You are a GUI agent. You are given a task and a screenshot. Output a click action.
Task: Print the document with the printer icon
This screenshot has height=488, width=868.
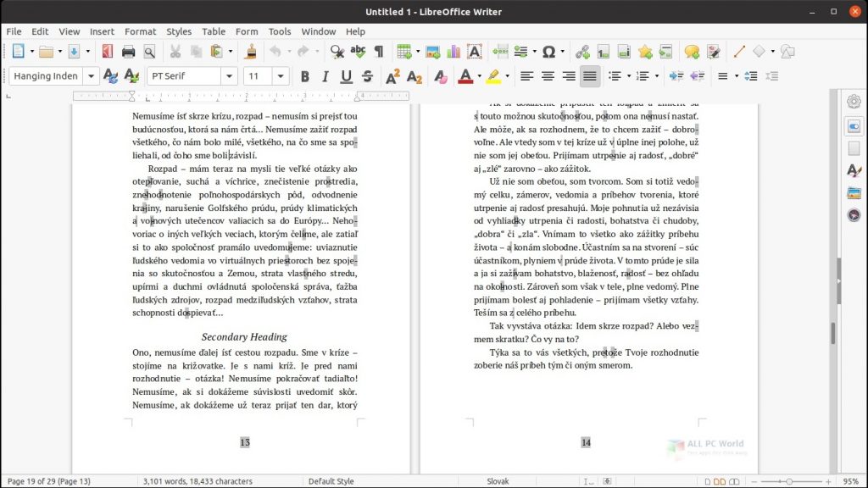(x=129, y=52)
